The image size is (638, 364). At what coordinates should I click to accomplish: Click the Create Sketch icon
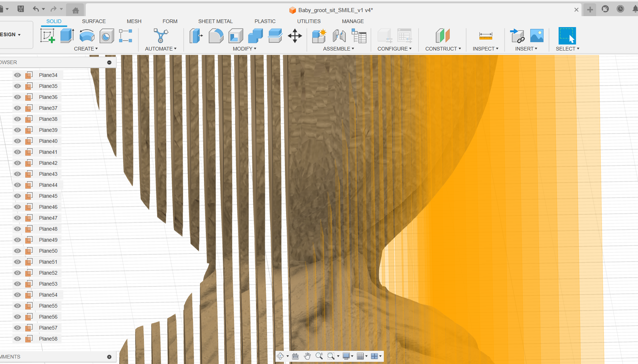point(48,36)
